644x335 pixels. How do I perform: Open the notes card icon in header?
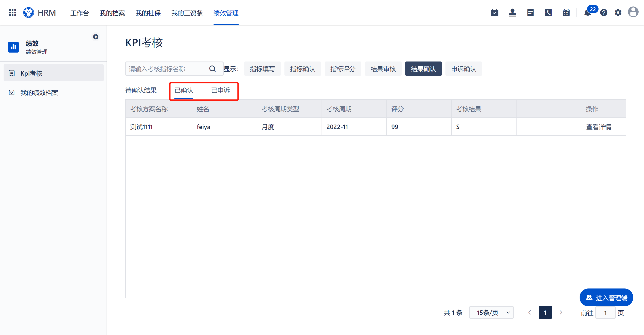tap(530, 13)
